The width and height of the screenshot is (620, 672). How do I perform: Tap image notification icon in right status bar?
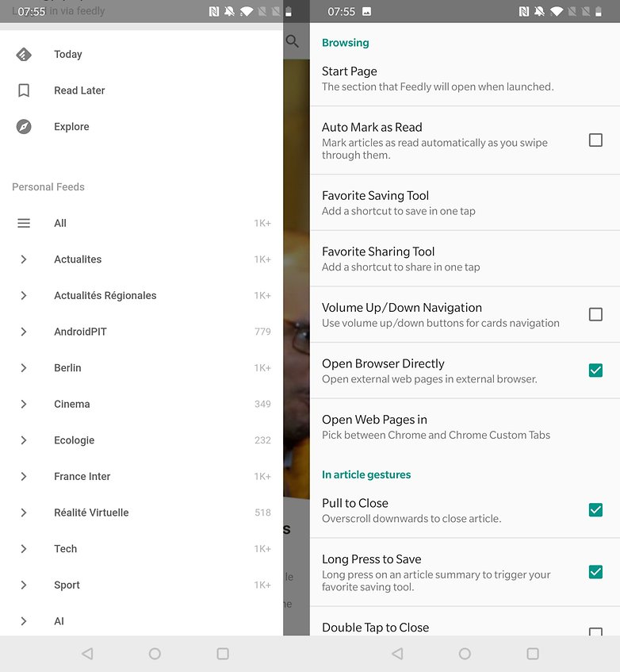click(366, 12)
